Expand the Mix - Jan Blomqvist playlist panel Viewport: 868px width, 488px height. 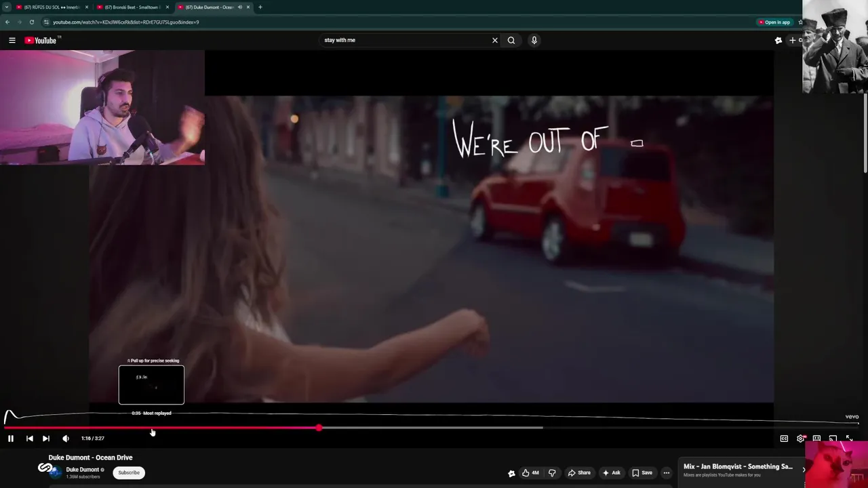click(804, 470)
